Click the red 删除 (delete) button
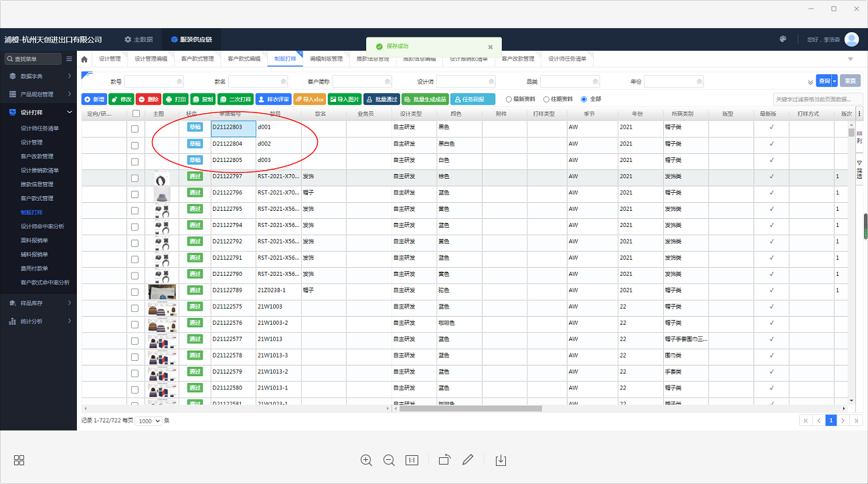This screenshot has width=868, height=484. (149, 99)
